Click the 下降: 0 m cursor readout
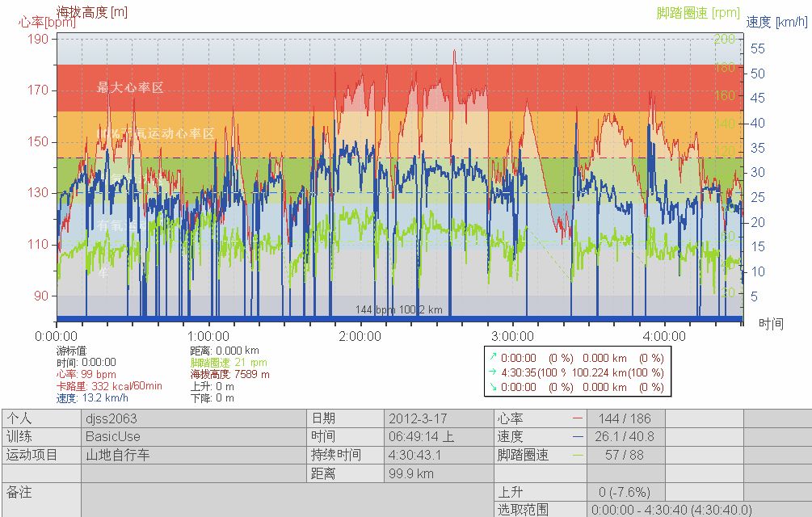This screenshot has height=517, width=812. coord(212,398)
